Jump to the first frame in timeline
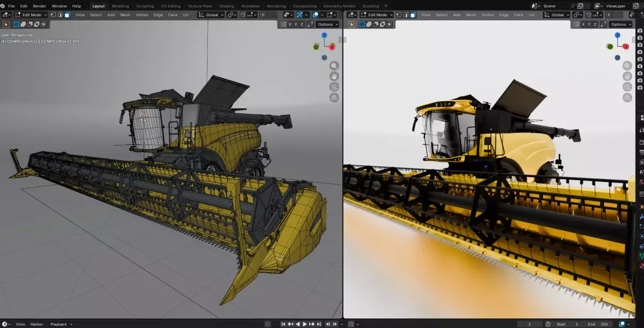 pos(284,324)
